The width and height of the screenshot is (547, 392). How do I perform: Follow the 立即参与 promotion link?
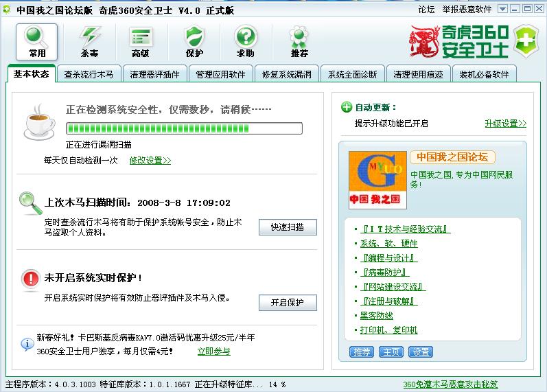[214, 351]
